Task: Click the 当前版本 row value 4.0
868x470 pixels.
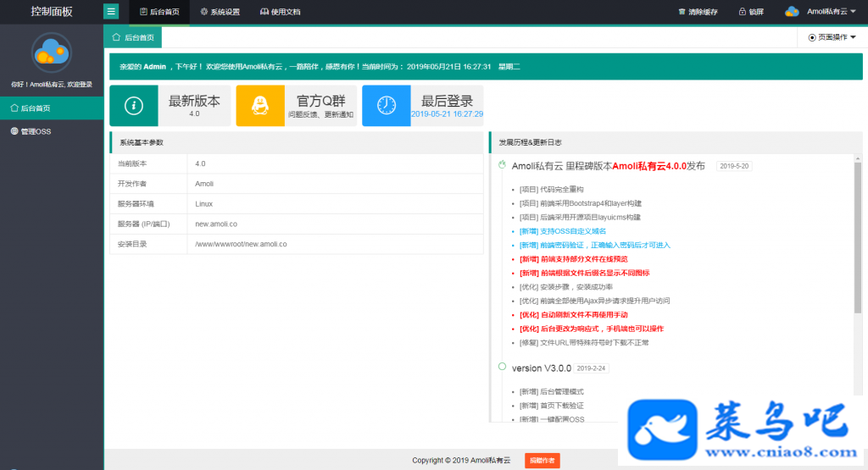Action: 200,163
